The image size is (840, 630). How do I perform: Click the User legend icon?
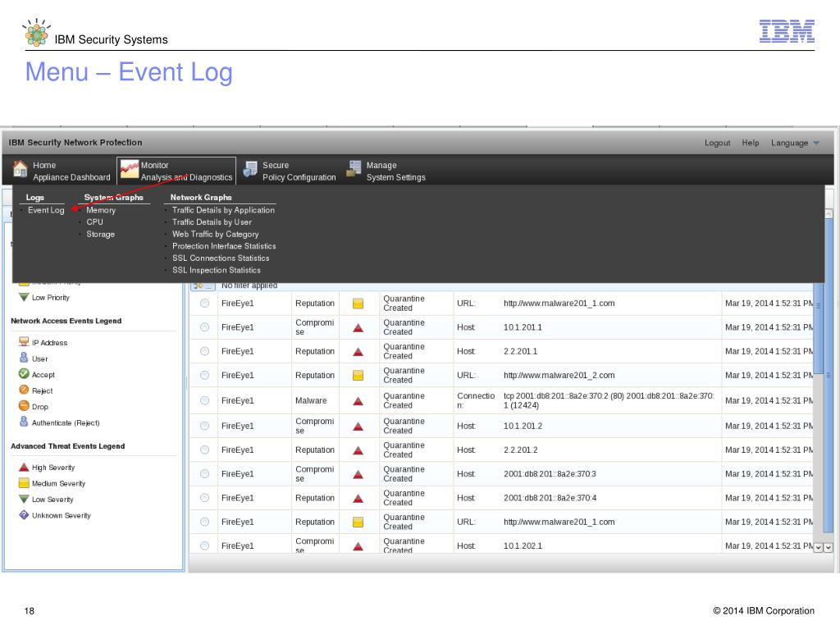point(24,358)
